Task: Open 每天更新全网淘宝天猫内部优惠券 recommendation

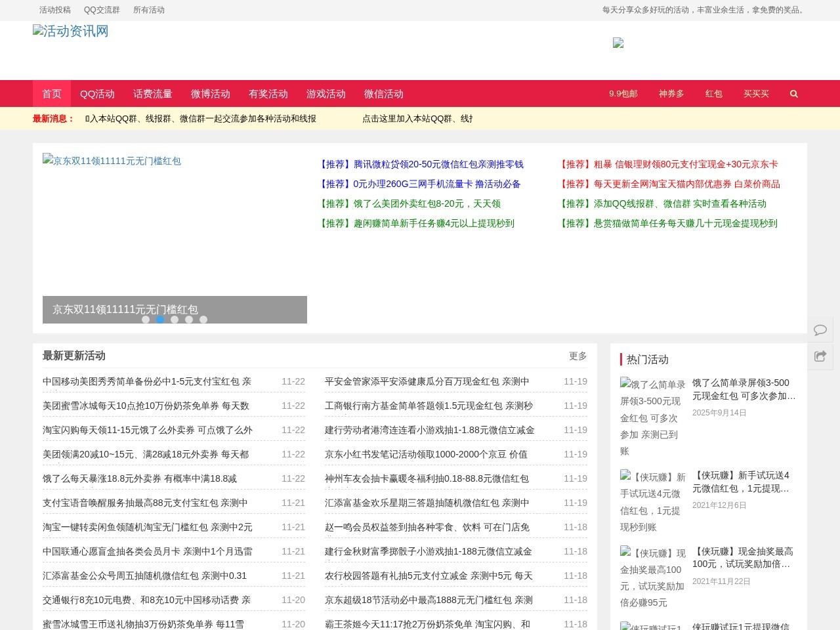Action: point(668,184)
